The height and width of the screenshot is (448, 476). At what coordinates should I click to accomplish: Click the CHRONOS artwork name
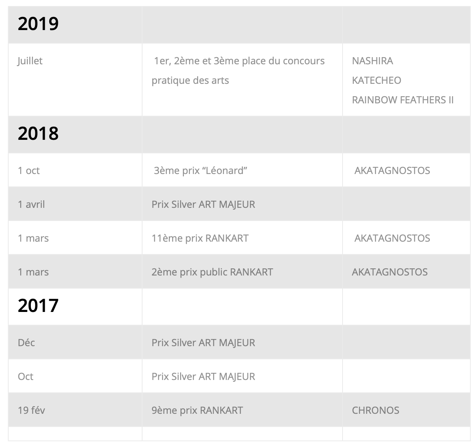click(x=375, y=410)
